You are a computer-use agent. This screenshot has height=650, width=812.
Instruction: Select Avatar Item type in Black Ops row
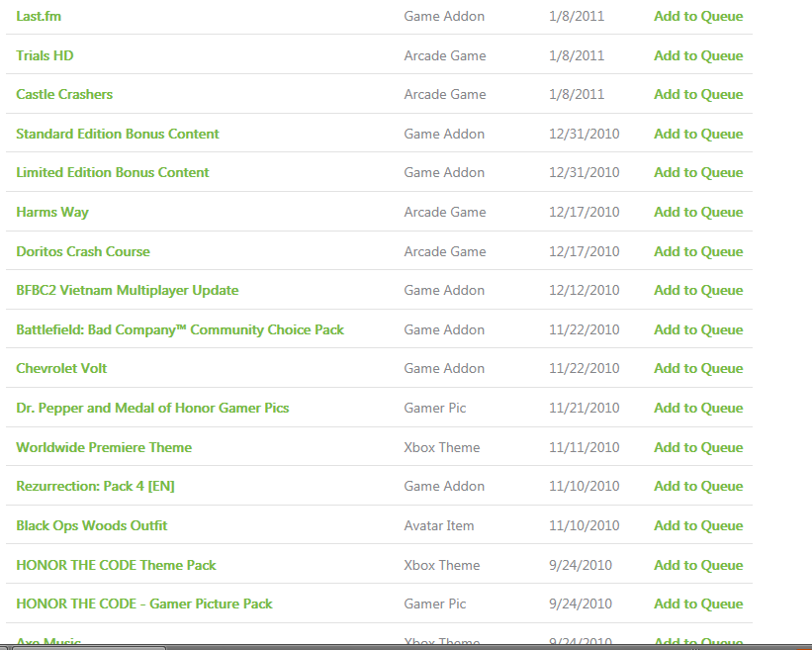pyautogui.click(x=438, y=525)
